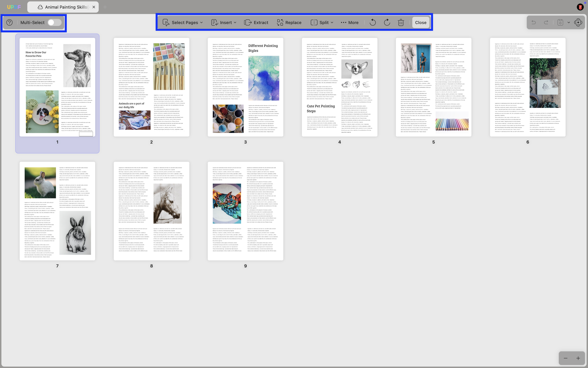
Task: Add a new tab with plus
Action: pyautogui.click(x=105, y=7)
